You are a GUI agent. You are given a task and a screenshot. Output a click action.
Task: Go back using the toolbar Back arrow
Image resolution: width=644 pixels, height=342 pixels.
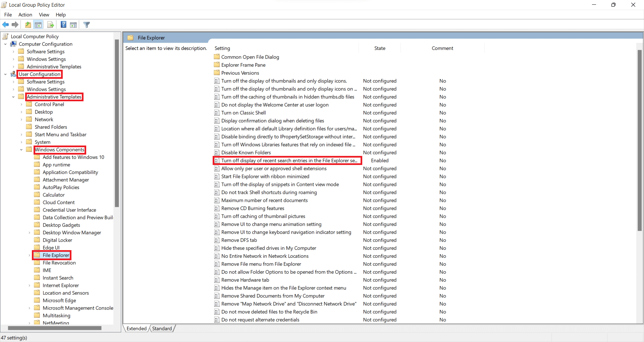(6, 25)
